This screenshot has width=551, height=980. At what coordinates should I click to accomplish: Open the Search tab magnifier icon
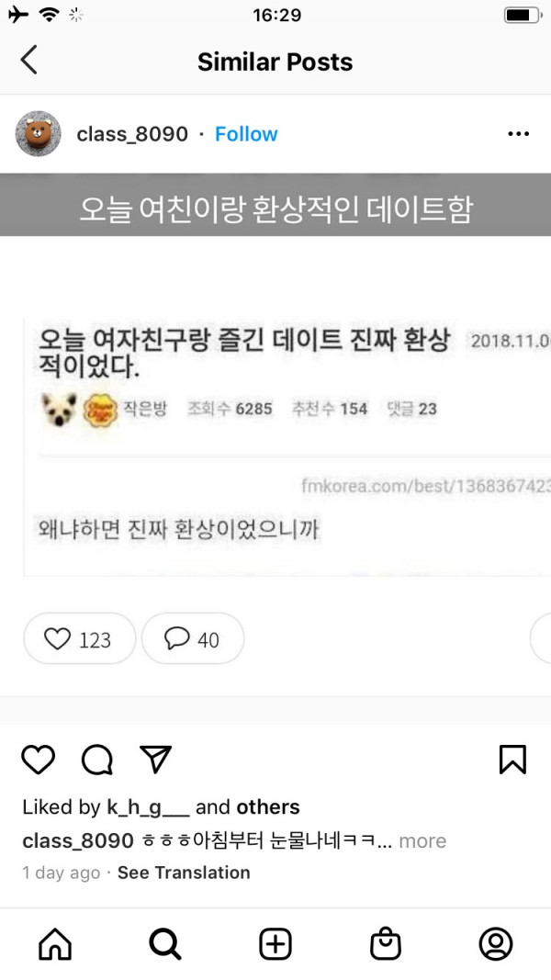(165, 944)
